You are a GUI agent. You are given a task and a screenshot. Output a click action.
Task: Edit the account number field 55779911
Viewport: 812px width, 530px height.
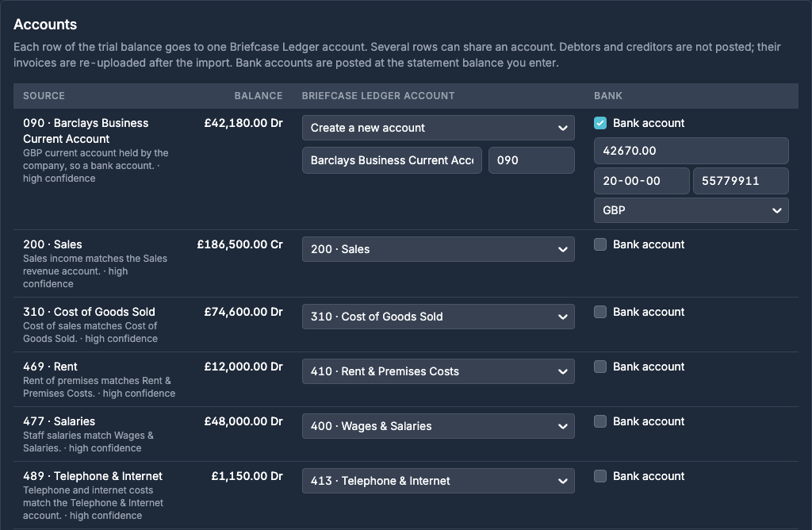pyautogui.click(x=741, y=181)
